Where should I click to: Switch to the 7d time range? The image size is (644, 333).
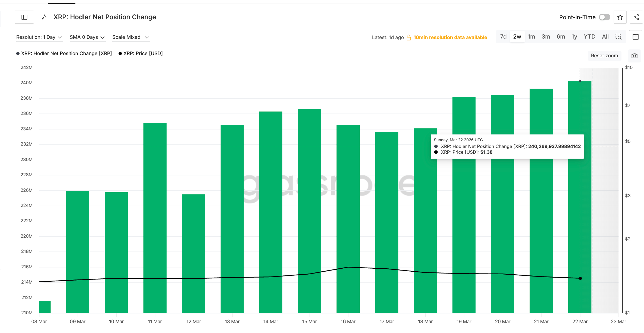pos(503,37)
